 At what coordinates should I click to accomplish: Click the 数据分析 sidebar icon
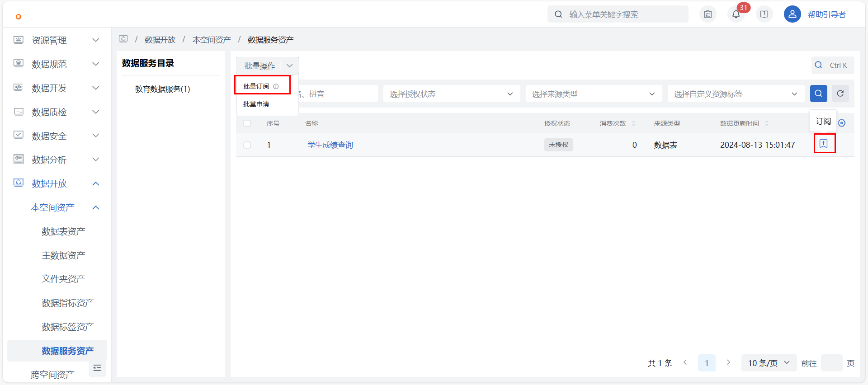click(x=19, y=159)
